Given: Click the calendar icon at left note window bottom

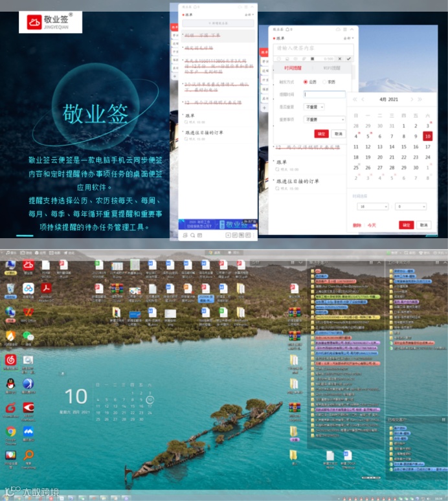Looking at the screenshot, I should tap(199, 235).
